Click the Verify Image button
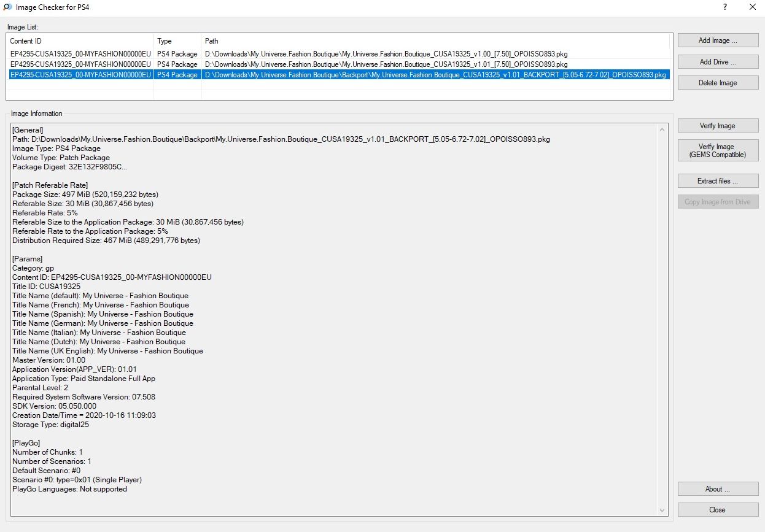This screenshot has width=765, height=532. pyautogui.click(x=718, y=126)
